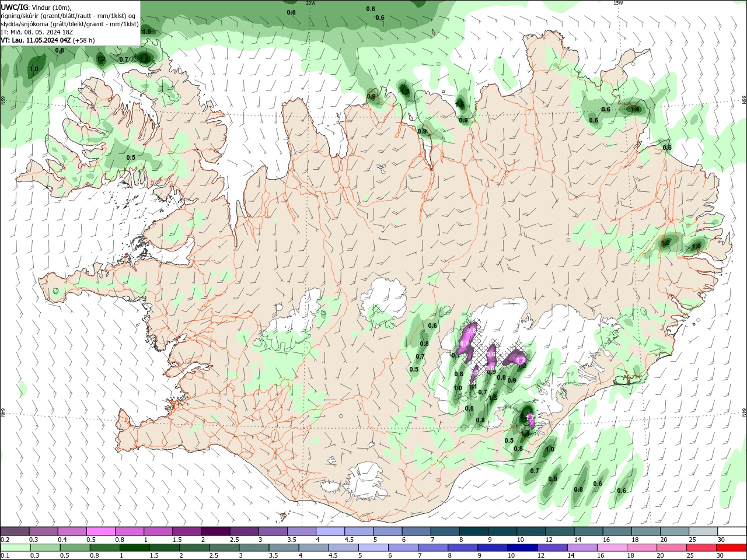This screenshot has height=560, width=747.
Task: Select the darkest purple upper swatch between 2 and 2.5
Action: tap(215, 531)
